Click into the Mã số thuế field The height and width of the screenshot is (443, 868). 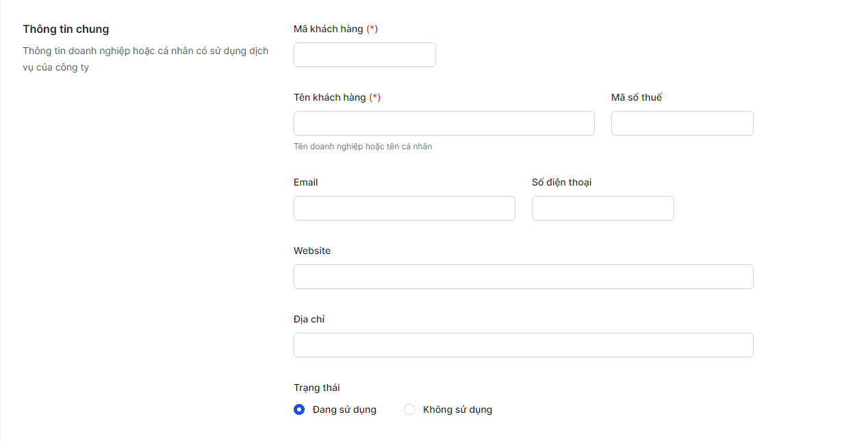pos(682,123)
